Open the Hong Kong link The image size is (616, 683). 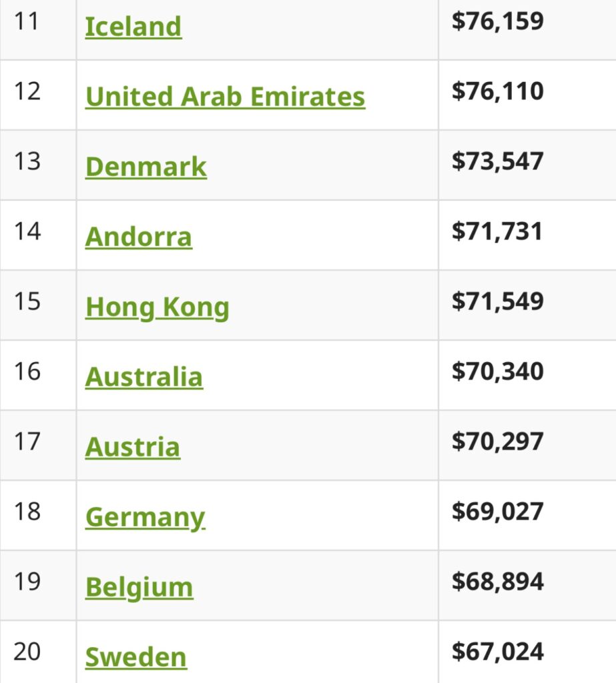[x=158, y=307]
